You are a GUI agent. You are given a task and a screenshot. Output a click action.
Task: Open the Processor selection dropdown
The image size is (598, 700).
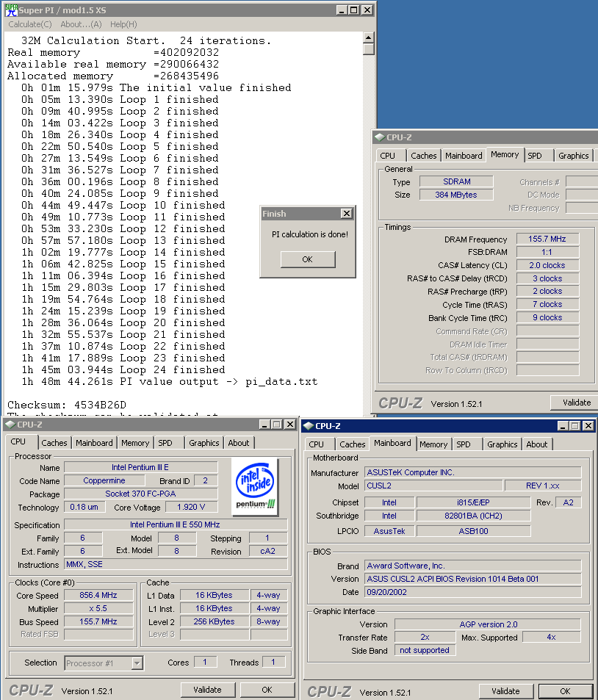(x=137, y=663)
